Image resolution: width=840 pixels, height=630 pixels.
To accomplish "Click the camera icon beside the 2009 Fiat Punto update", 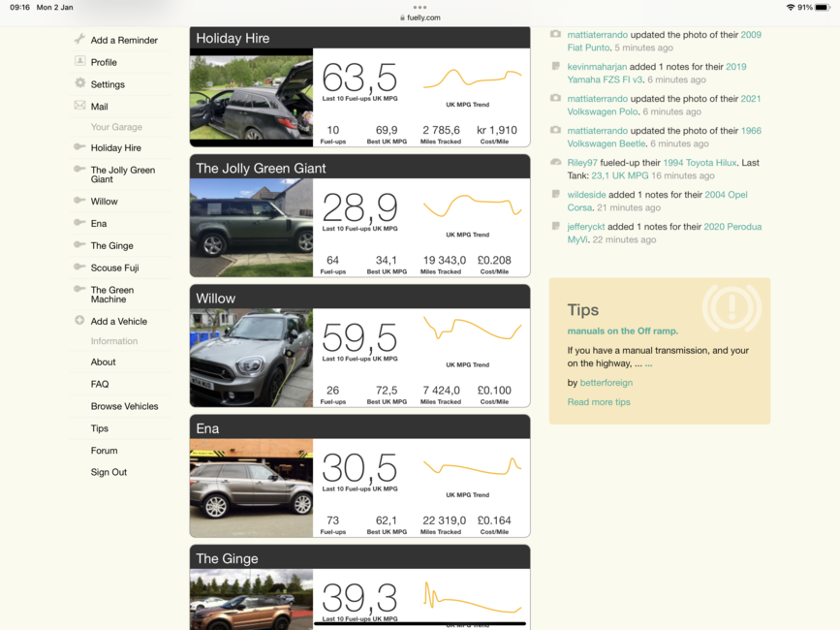I will pos(556,34).
